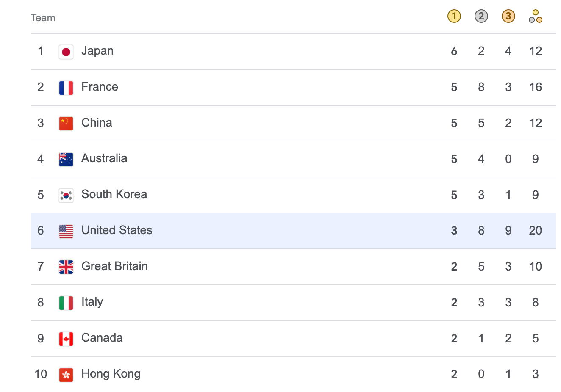This screenshot has height=392, width=561.
Task: Select Great Britain team name
Action: tap(114, 266)
